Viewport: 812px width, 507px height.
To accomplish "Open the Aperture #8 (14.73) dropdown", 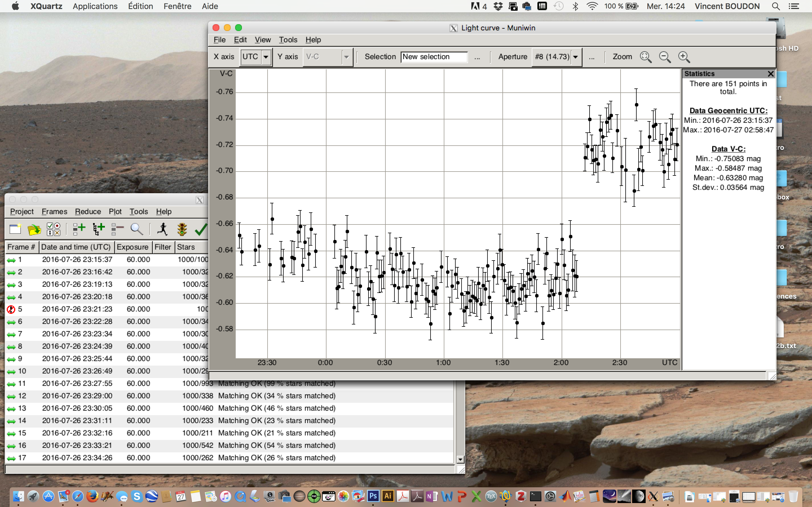I will [575, 57].
